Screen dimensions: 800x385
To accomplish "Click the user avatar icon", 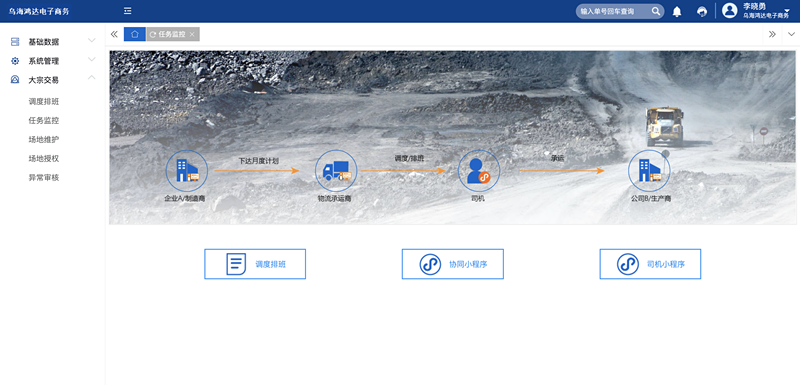I will (730, 11).
